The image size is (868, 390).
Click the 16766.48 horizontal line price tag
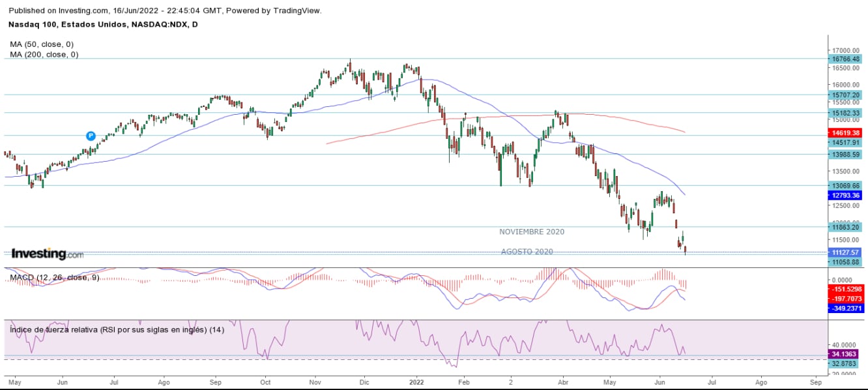[x=845, y=59]
